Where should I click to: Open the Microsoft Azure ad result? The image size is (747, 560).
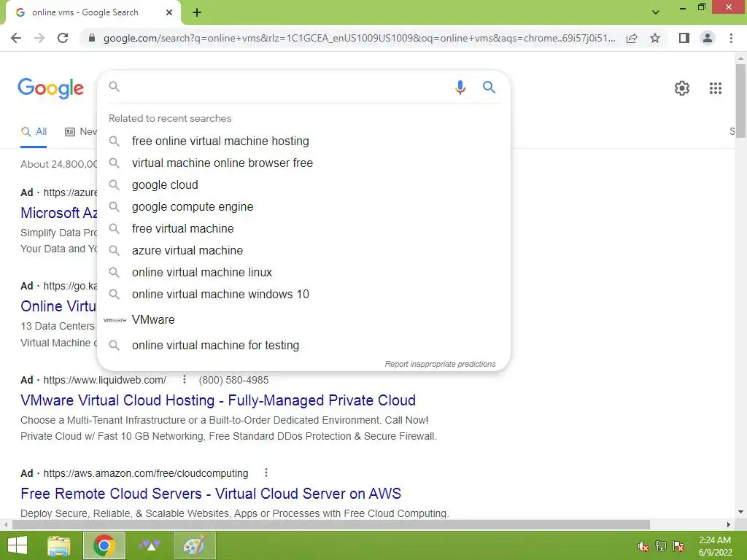59,213
